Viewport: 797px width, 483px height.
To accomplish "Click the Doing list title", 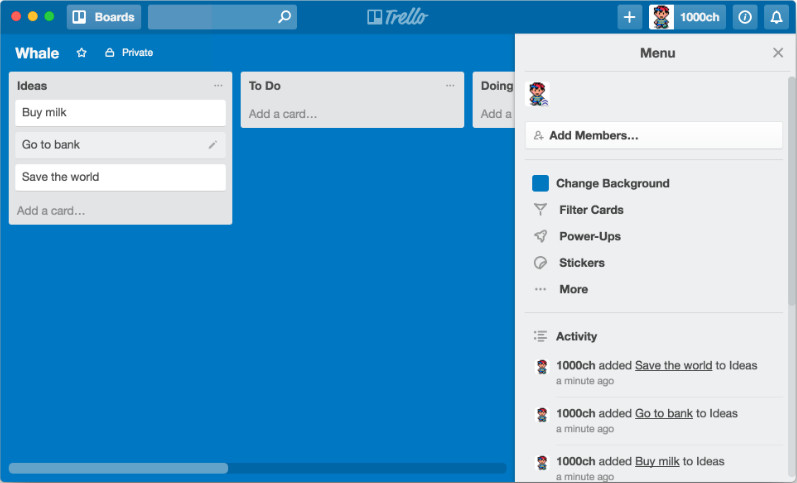I will point(497,85).
